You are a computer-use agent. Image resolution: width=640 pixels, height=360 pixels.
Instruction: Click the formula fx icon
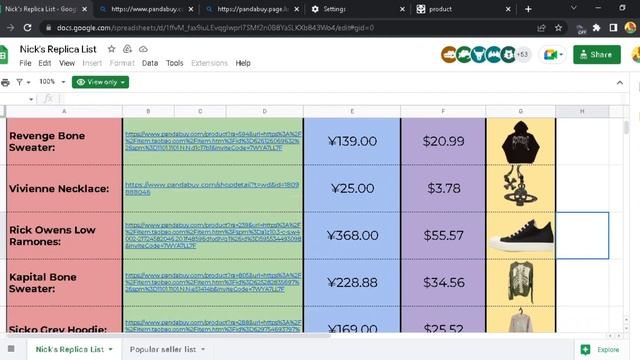[x=49, y=98]
